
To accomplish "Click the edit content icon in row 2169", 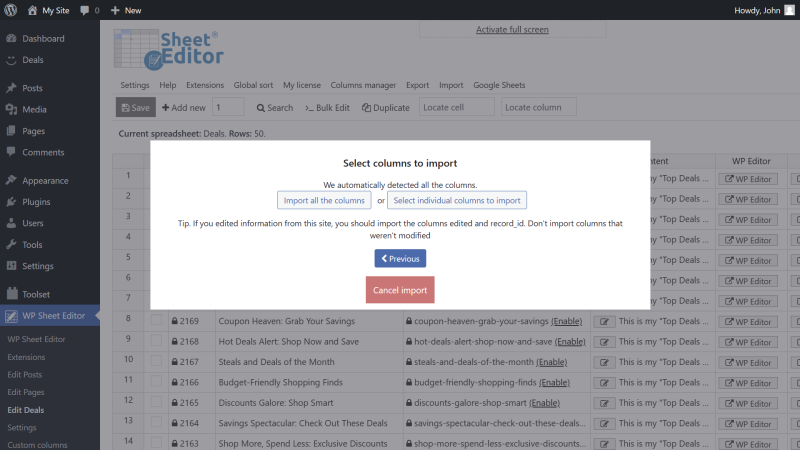I will tap(604, 321).
